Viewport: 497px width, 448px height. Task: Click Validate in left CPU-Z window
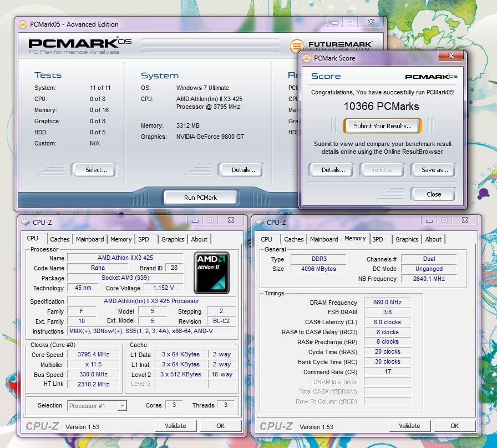tap(176, 426)
